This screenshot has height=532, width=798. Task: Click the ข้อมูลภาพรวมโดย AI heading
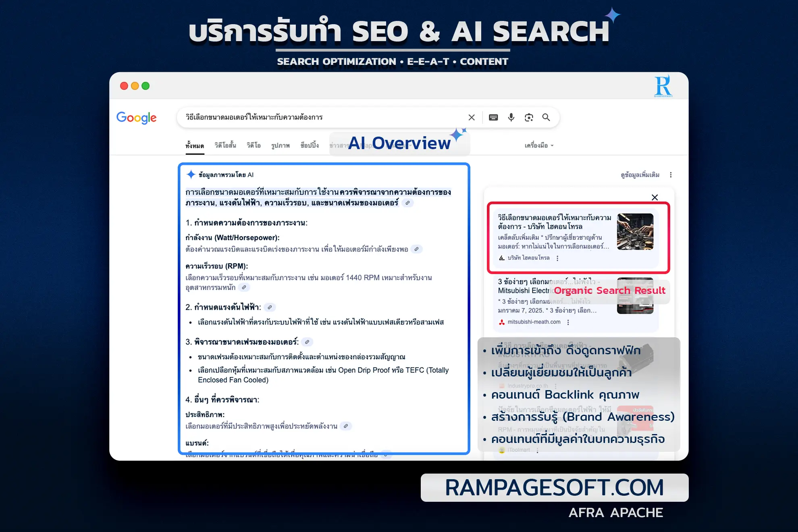pos(226,175)
